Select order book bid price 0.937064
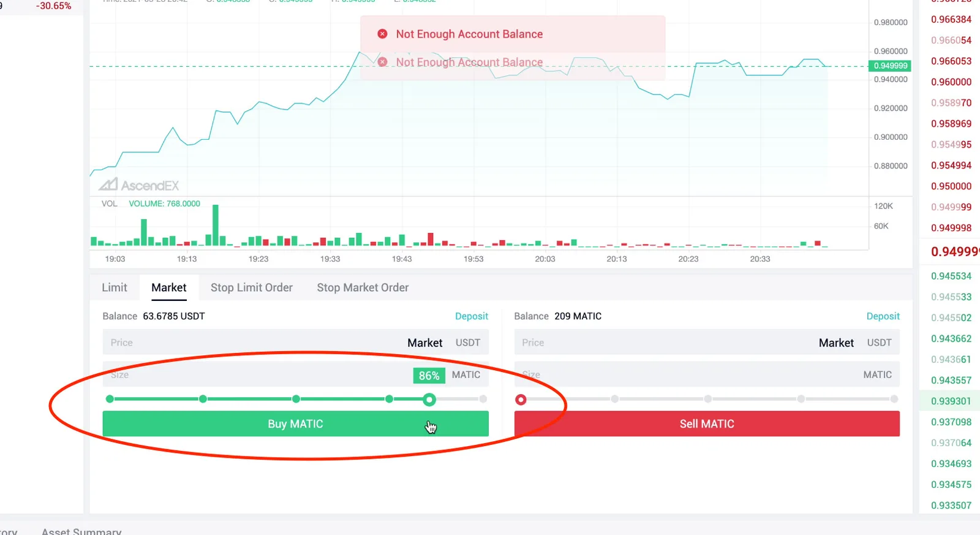 [951, 443]
